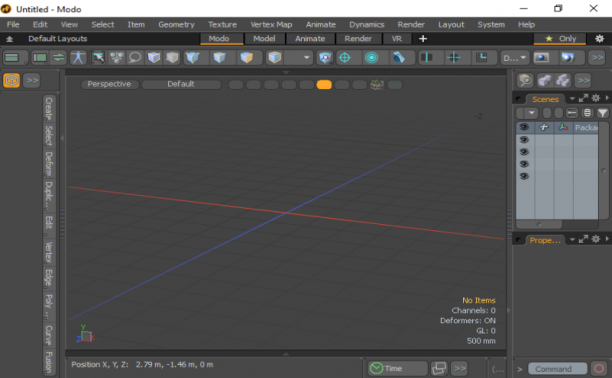Open the render preview sphere icon
The height and width of the screenshot is (378, 612).
point(541,58)
